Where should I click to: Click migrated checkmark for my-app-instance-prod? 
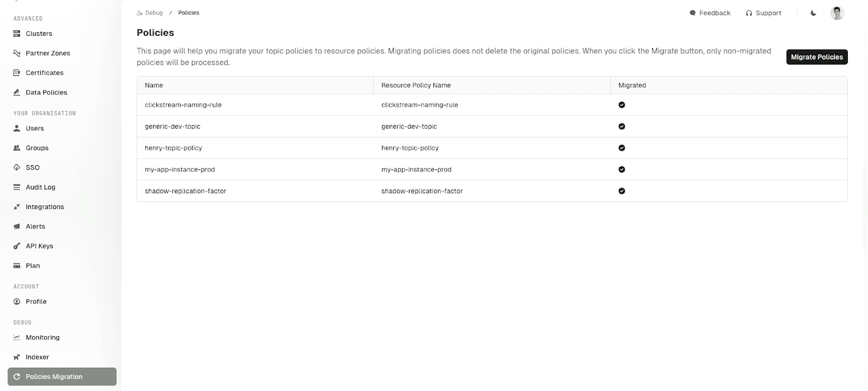tap(622, 169)
